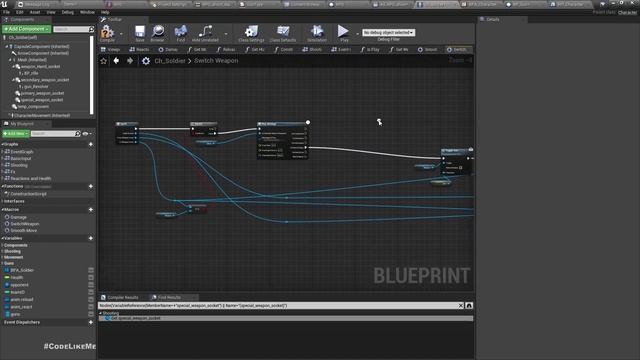Toggle guns variable editable eye
The image size is (640, 360).
(x=91, y=314)
